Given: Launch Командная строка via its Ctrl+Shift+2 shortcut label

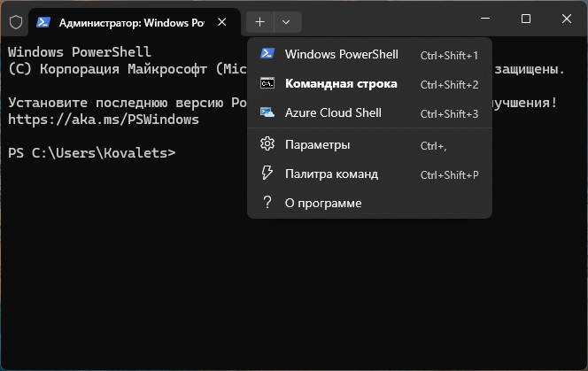Looking at the screenshot, I should click(x=449, y=84).
